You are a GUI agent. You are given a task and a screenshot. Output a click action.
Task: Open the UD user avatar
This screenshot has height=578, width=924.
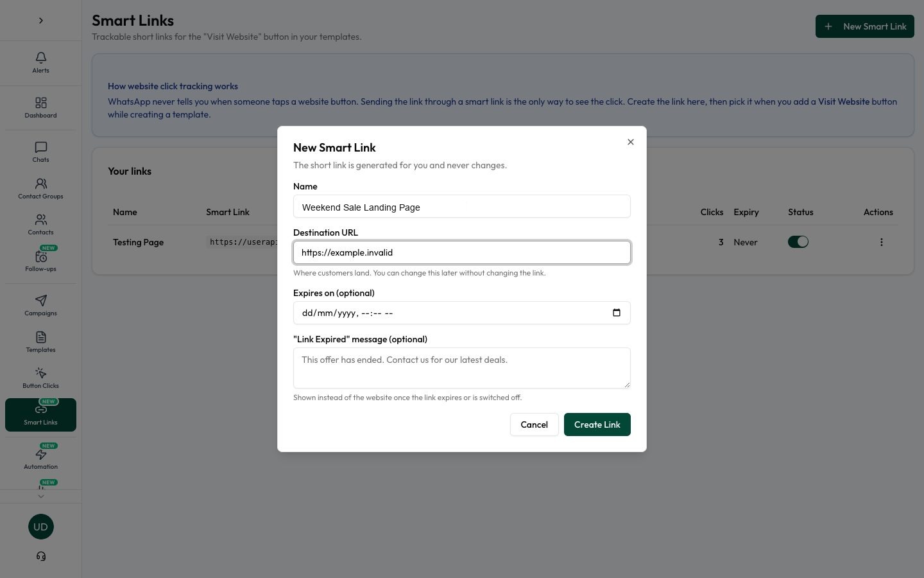point(41,527)
